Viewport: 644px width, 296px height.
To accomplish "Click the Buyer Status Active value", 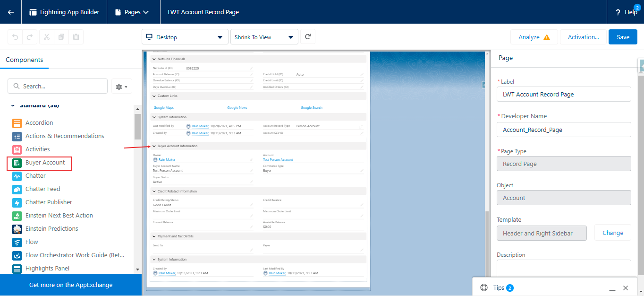I will pos(157,182).
